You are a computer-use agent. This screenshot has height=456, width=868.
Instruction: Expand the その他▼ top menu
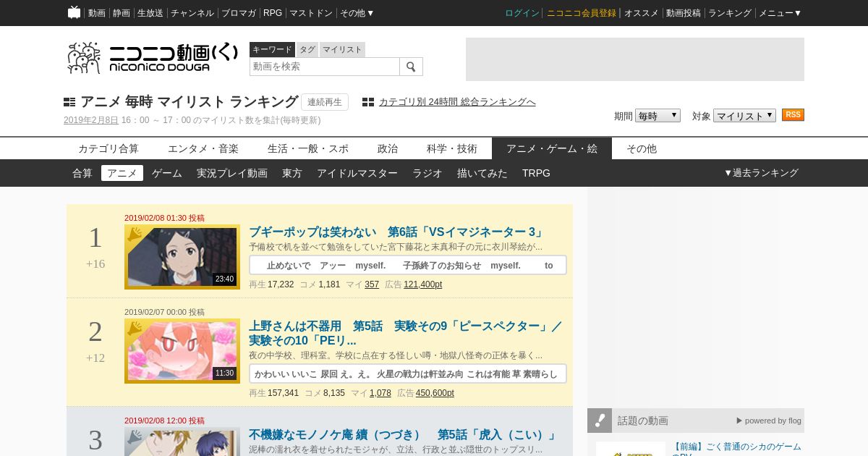click(357, 13)
